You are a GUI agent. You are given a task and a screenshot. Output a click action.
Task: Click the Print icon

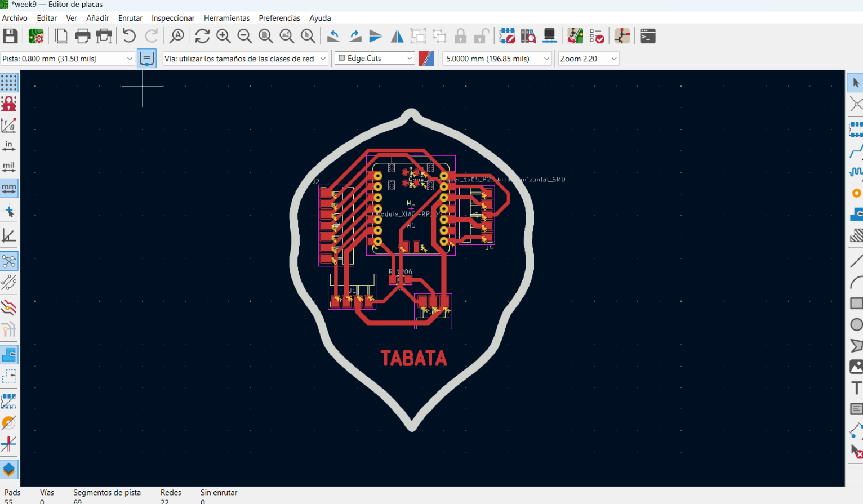coord(82,37)
